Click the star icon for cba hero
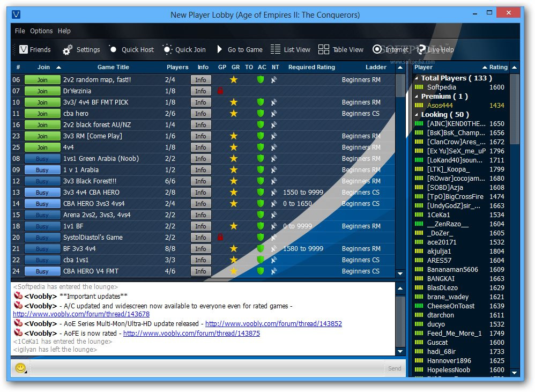The width and height of the screenshot is (535, 392). 234,113
